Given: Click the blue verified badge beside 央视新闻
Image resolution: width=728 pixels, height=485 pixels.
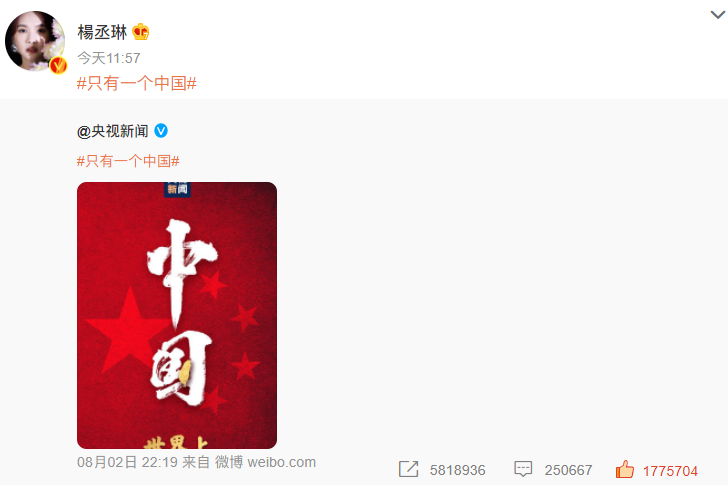Looking at the screenshot, I should pyautogui.click(x=161, y=131).
